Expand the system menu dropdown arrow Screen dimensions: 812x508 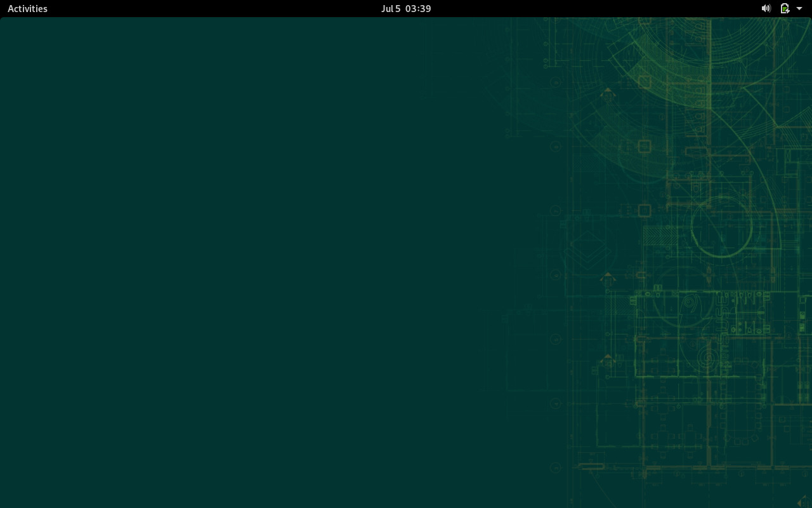coord(799,8)
